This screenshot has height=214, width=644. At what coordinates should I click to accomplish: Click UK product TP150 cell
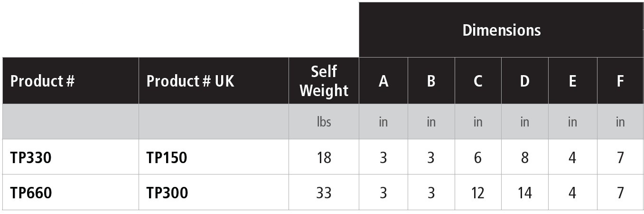tap(167, 157)
